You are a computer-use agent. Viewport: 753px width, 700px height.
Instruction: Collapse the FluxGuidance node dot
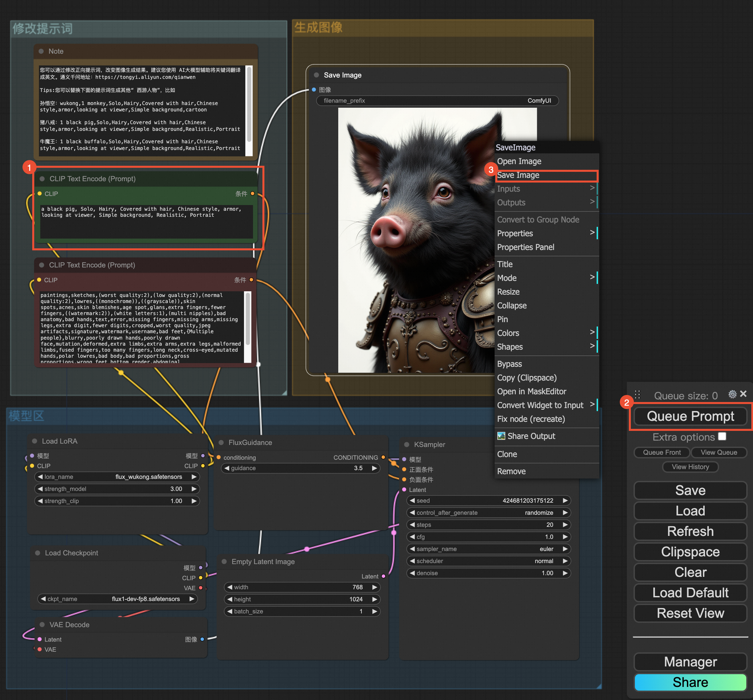(x=221, y=442)
